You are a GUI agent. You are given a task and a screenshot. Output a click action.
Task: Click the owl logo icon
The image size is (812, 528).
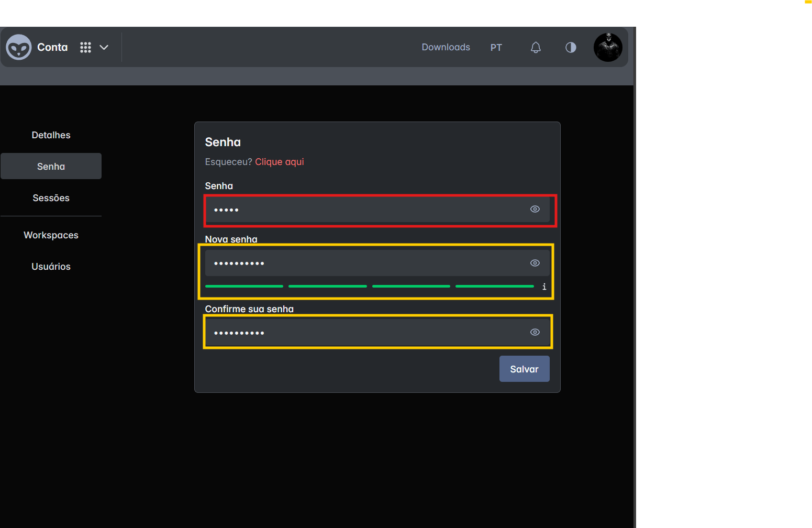point(19,47)
